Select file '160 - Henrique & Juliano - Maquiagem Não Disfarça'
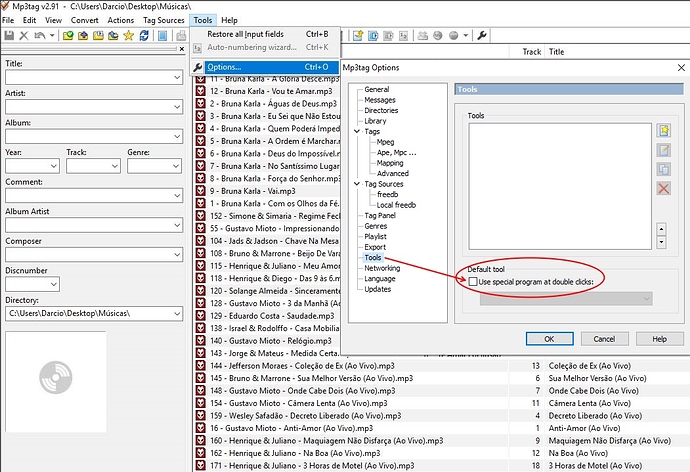This screenshot has width=690, height=472. tap(327, 440)
